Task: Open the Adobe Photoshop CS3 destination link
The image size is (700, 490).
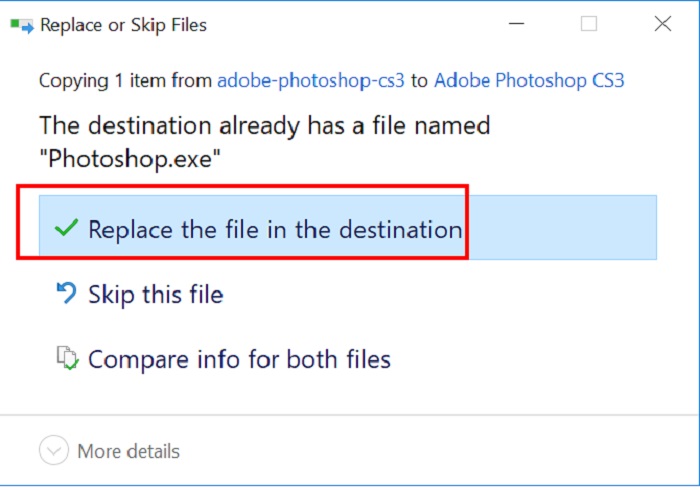Action: pyautogui.click(x=529, y=81)
